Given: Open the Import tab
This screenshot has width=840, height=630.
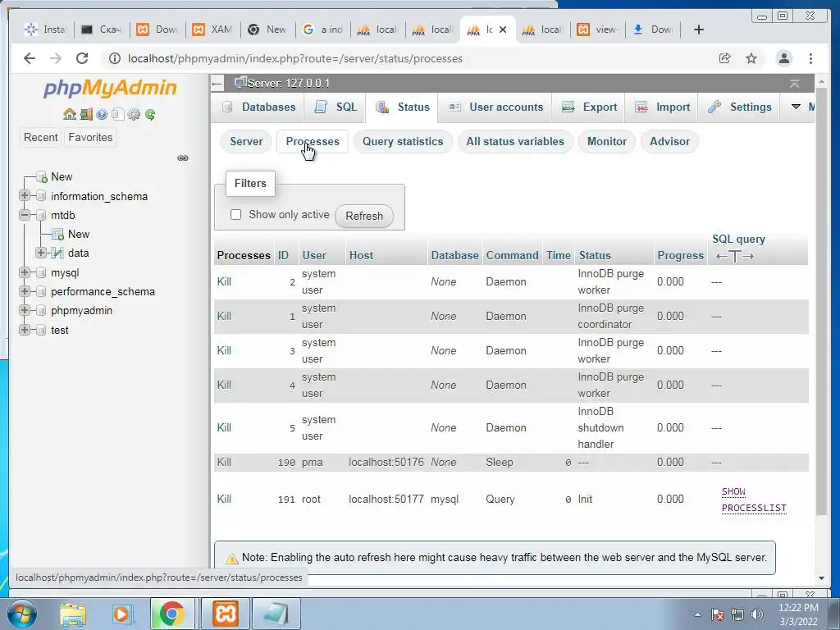Looking at the screenshot, I should click(662, 107).
